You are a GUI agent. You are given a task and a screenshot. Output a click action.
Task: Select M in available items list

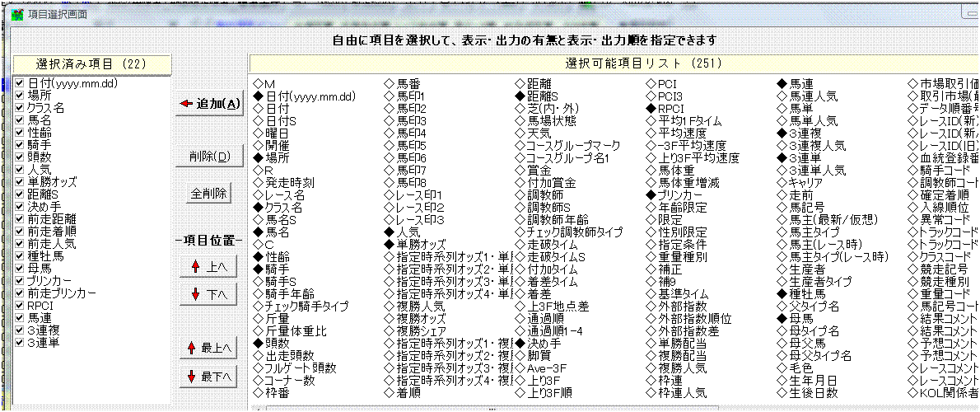tap(264, 84)
